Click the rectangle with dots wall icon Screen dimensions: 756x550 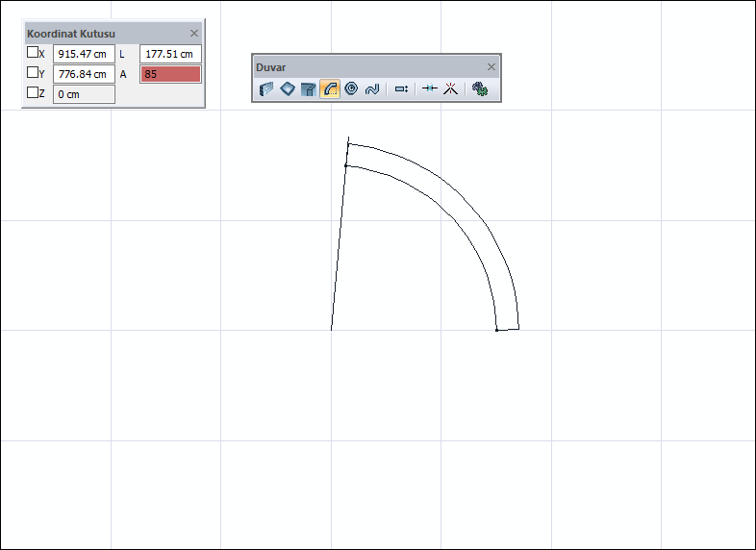[402, 89]
